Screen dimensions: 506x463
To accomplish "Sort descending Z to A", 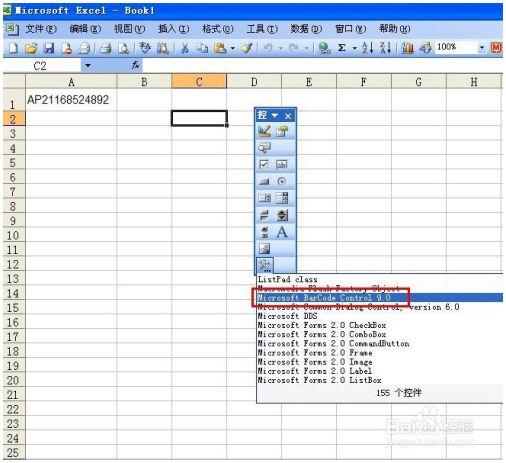I will coord(385,48).
